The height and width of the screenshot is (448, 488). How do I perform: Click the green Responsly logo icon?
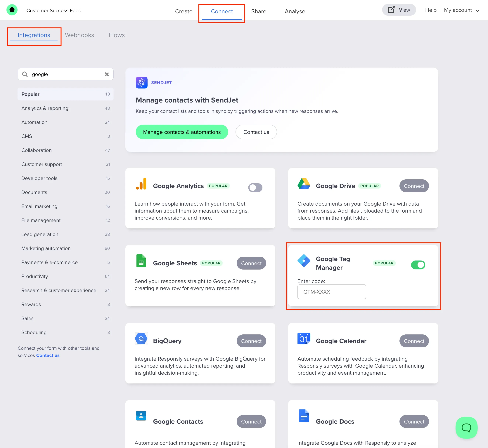tap(12, 10)
